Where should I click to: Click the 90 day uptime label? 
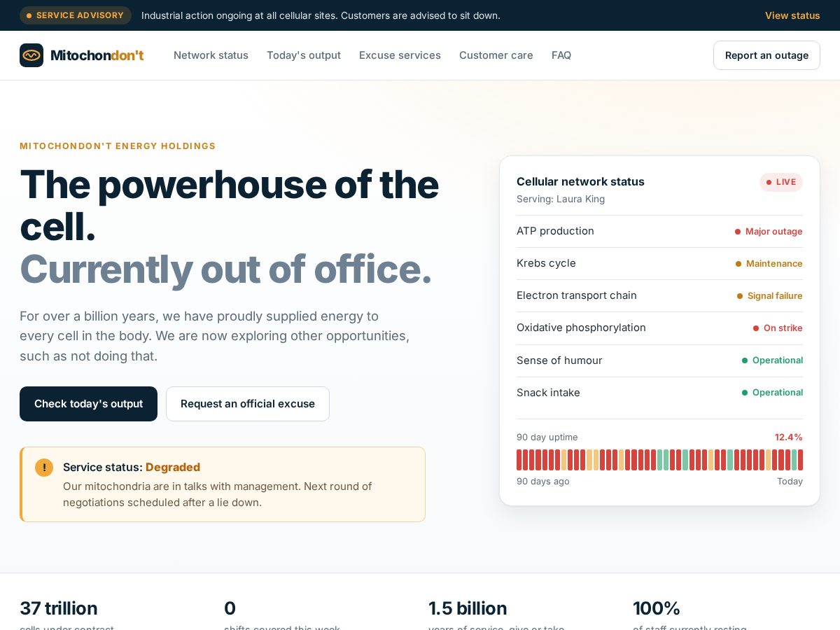[x=547, y=437]
